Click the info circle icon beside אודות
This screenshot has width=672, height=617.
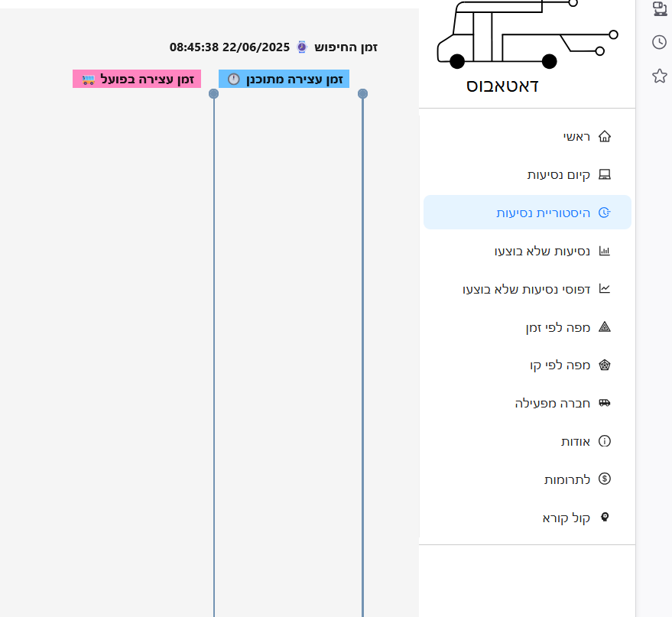pos(604,441)
